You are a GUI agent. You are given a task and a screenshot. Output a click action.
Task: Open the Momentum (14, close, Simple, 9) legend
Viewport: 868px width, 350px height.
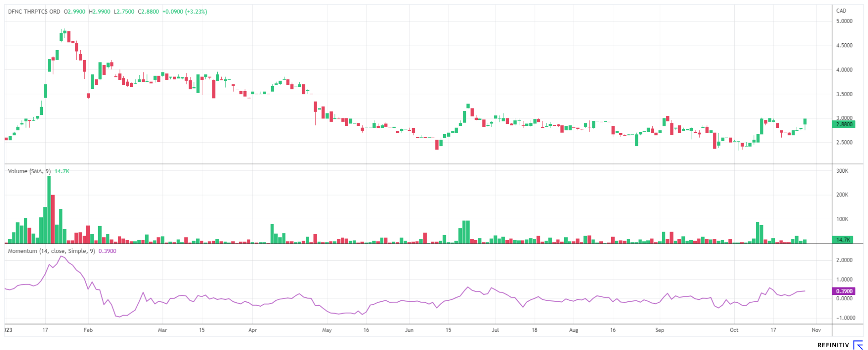(x=52, y=251)
